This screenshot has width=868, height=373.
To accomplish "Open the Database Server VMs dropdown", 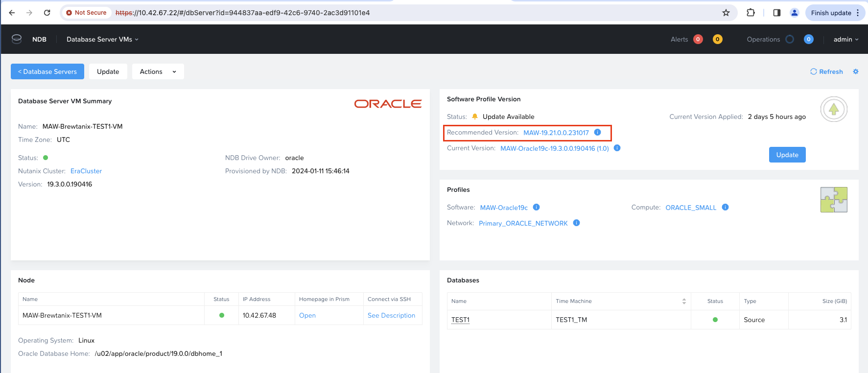I will [102, 39].
